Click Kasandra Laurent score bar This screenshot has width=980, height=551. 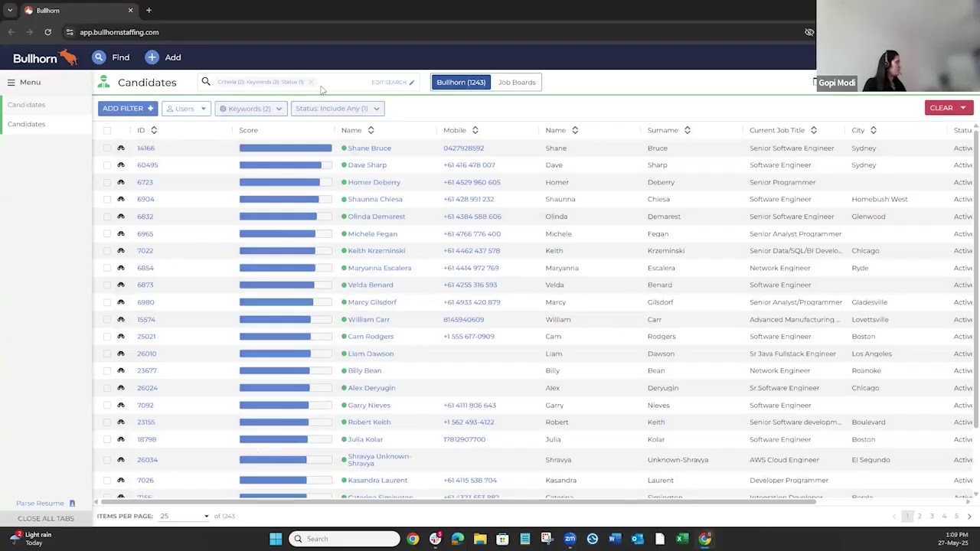tap(286, 480)
